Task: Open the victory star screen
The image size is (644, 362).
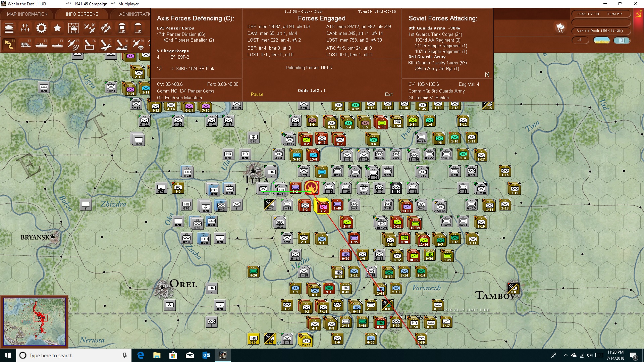Action: pyautogui.click(x=57, y=28)
